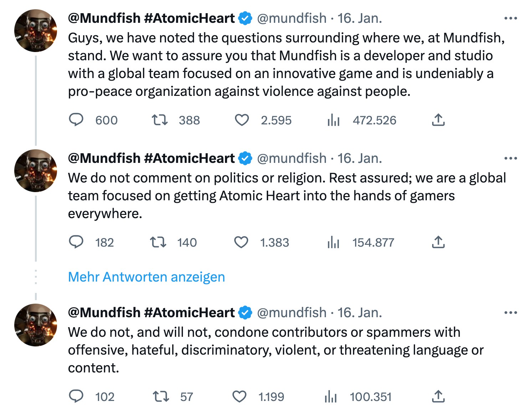Share the third tweet about spammers
Screen dimensions: 532x412
tap(438, 396)
